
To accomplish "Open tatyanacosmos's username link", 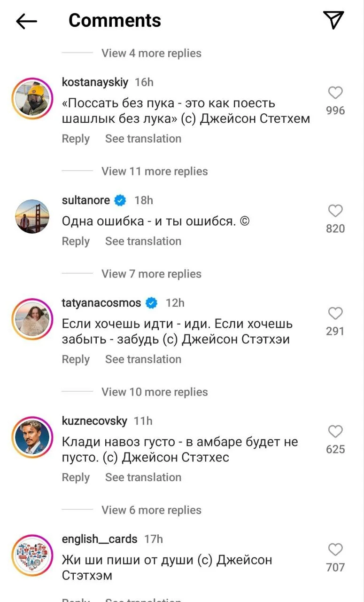I will [x=101, y=303].
